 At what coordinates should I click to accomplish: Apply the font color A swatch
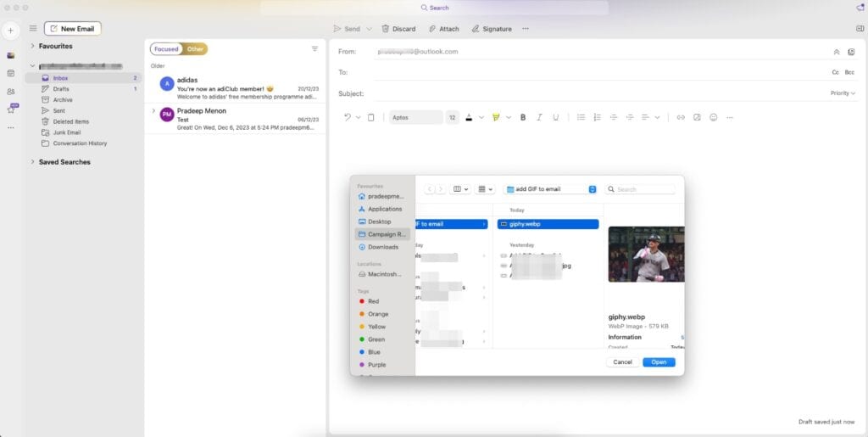(x=469, y=117)
